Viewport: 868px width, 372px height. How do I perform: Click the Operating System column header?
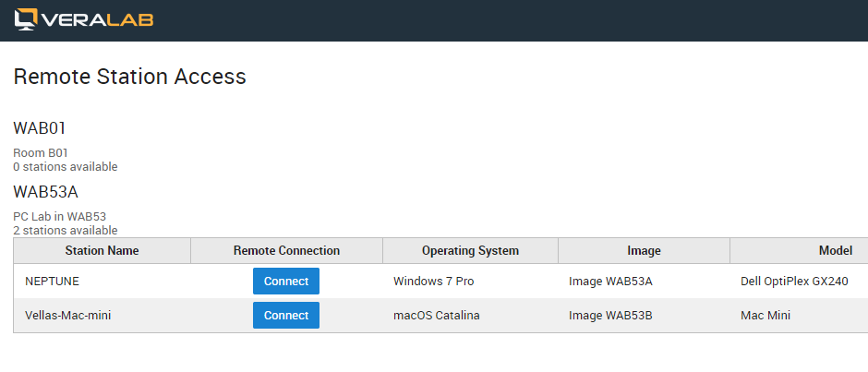(471, 251)
